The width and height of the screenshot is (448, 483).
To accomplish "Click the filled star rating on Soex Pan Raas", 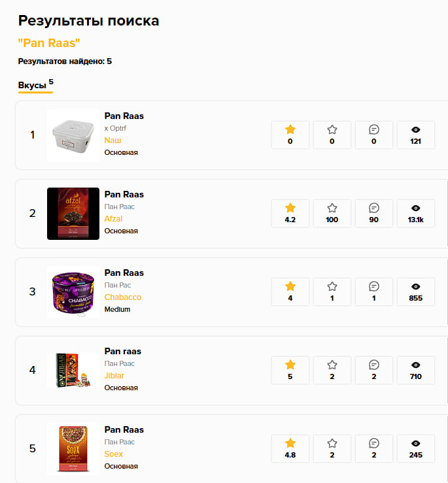I will pyautogui.click(x=290, y=448).
